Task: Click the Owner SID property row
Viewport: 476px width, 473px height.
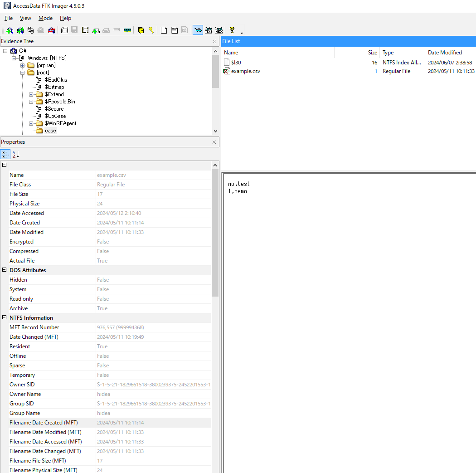Action: tap(110, 385)
